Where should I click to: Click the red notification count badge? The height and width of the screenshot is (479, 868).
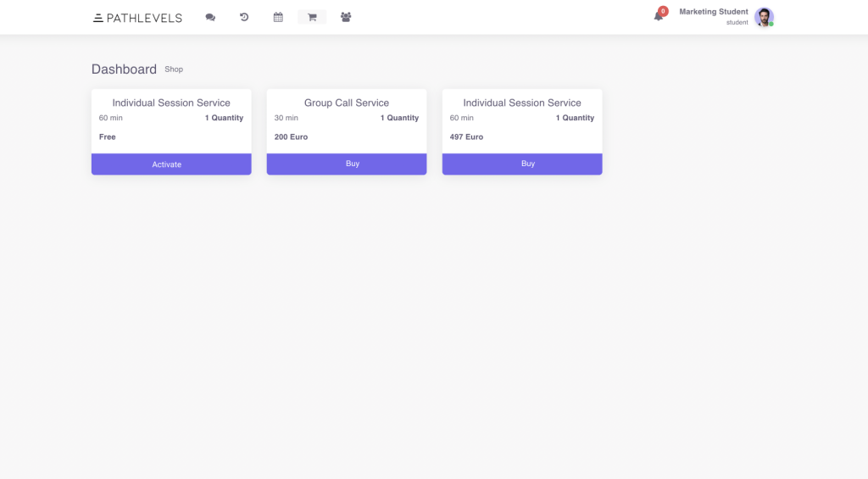point(663,11)
